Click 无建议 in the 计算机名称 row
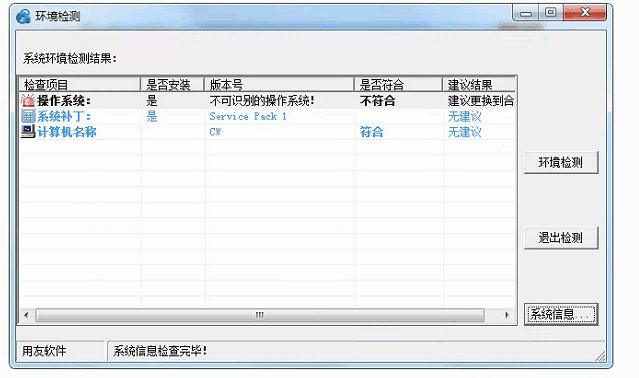639x378 pixels. coord(465,132)
